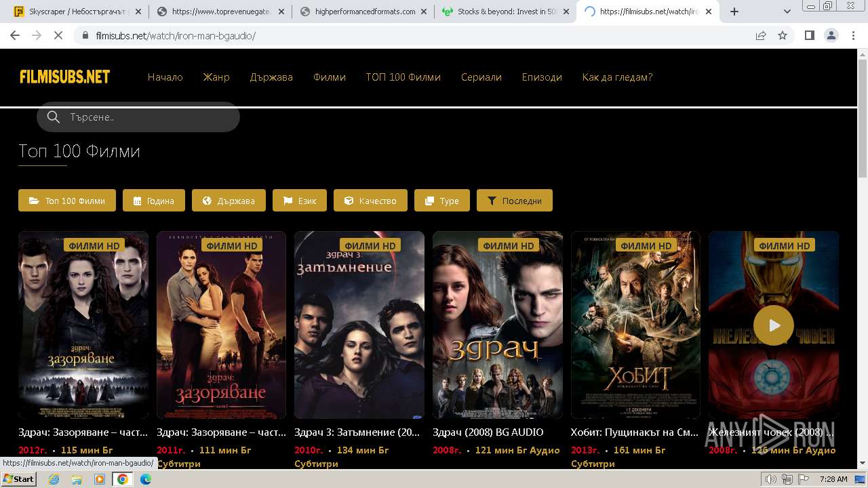Click the network tray icon
The image size is (868, 488).
point(787,479)
